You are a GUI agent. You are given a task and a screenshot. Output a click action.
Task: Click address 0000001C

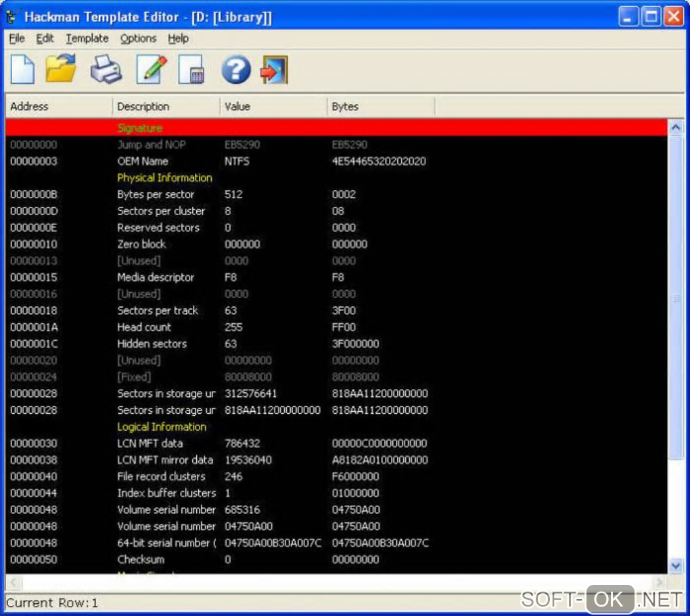tap(33, 344)
